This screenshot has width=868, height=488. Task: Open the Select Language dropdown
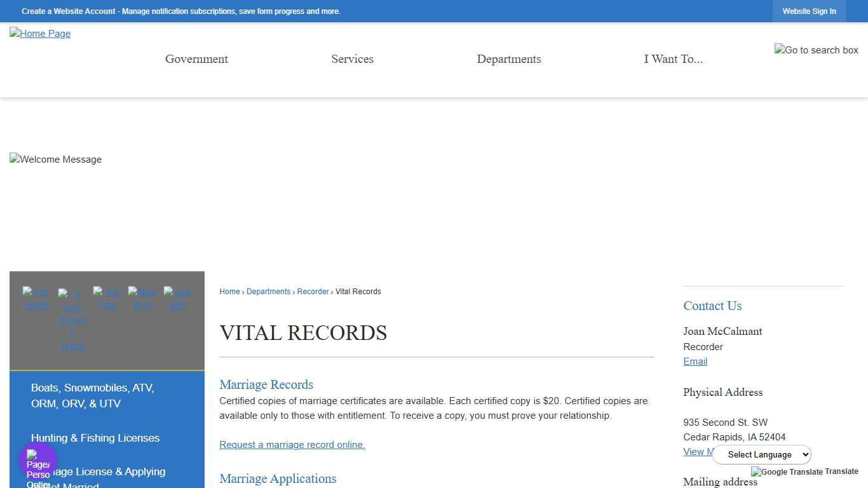[x=761, y=454]
